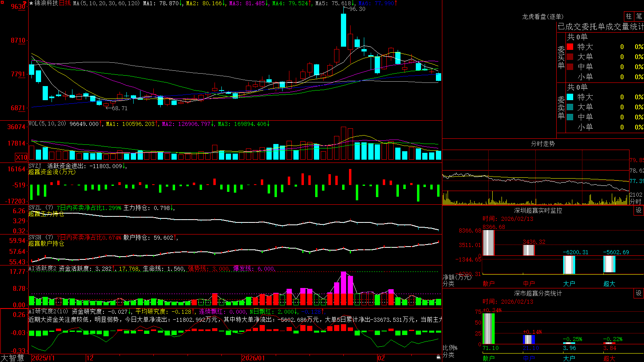Screen dimensions: 644x362
Task: Click the 02 month marker on the time axis
Action: pyautogui.click(x=381, y=358)
